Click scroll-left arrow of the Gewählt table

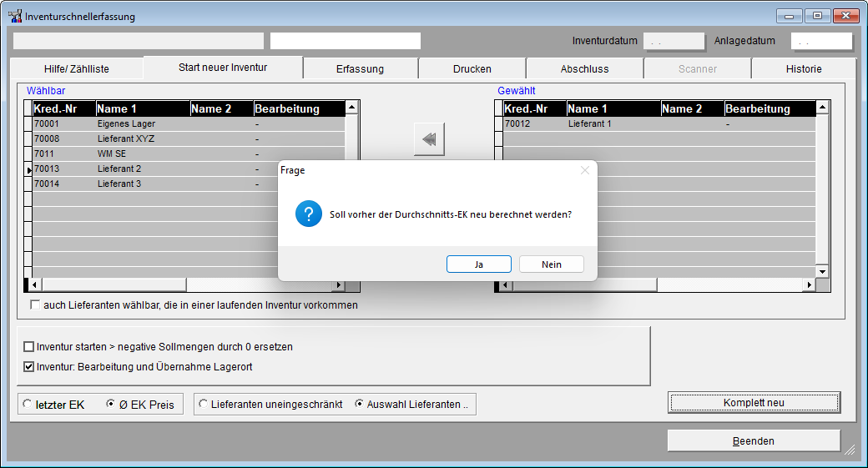coord(504,285)
